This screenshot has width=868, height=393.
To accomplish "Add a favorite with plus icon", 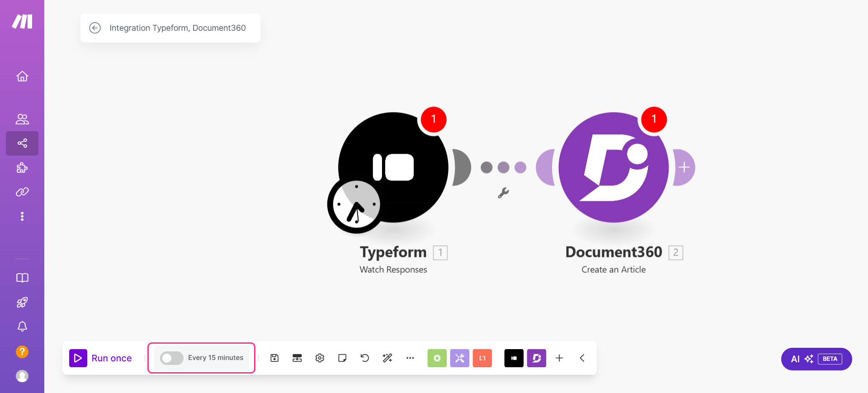I will pyautogui.click(x=559, y=358).
